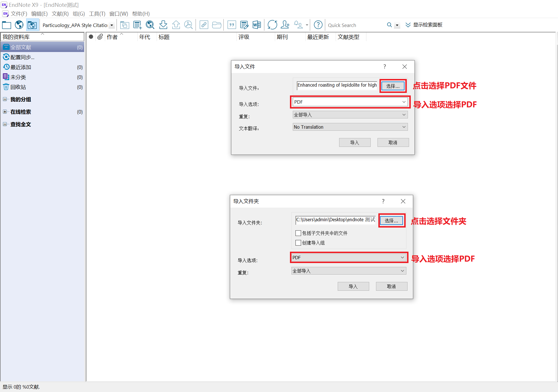Select 未分类 group
Image resolution: width=558 pixels, height=392 pixels.
42,77
